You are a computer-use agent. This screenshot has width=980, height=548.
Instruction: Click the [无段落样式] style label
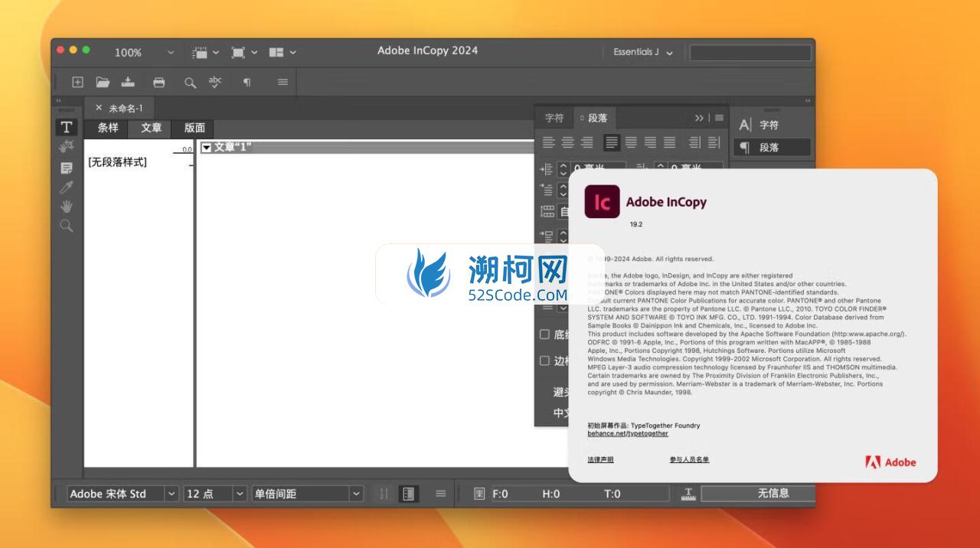[x=117, y=162]
